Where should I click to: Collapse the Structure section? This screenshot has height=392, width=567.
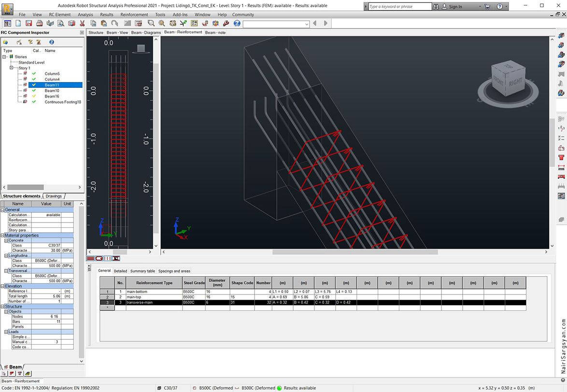pyautogui.click(x=2, y=307)
